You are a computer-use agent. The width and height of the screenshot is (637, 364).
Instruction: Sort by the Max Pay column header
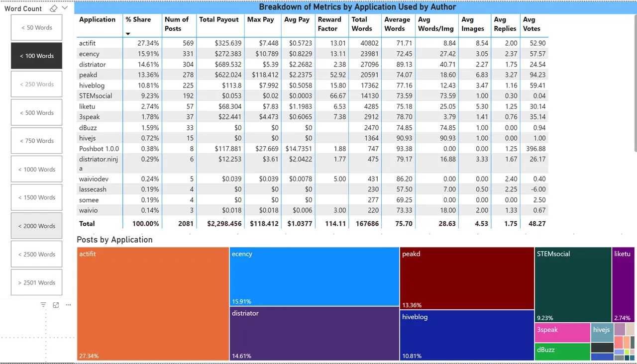coord(261,19)
